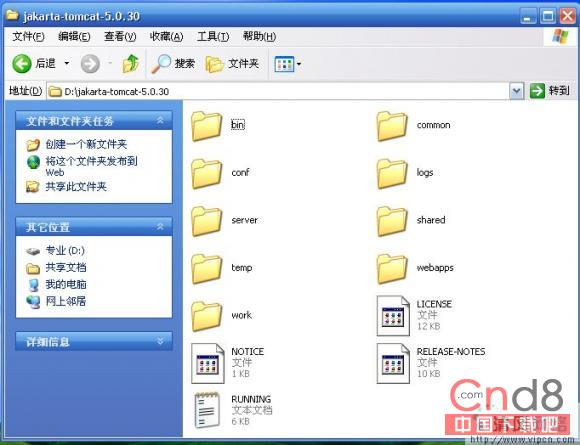This screenshot has width=580, height=445.
Task: Open the Views dropdown arrow
Action: click(299, 64)
